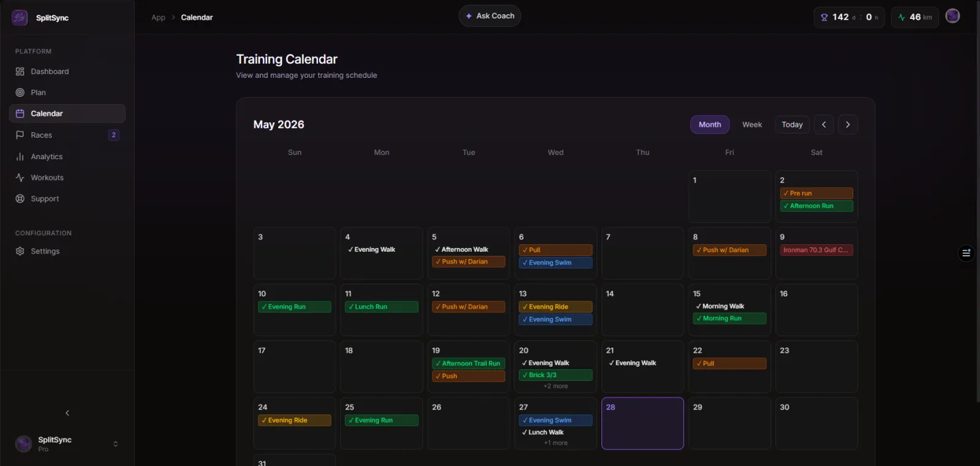Open Afternoon Trail Run on May 19
The height and width of the screenshot is (466, 980).
469,363
